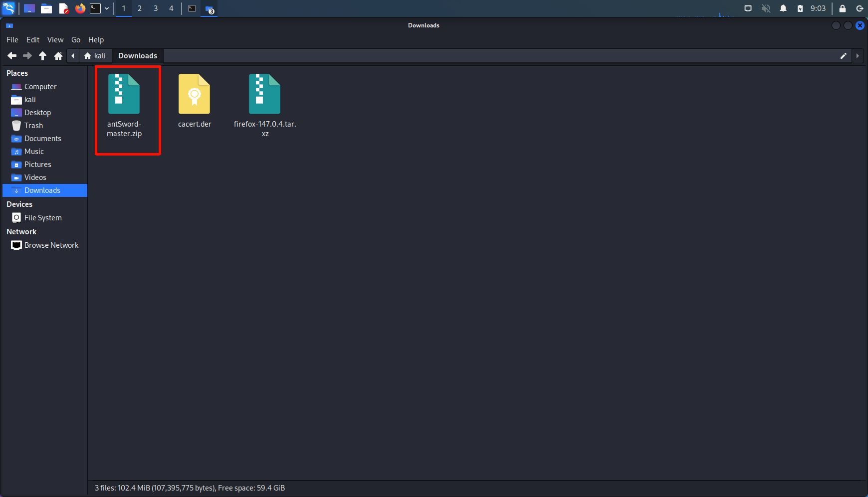Click the status bar file summary text
Viewport: 868px width, 497px height.
pos(190,488)
